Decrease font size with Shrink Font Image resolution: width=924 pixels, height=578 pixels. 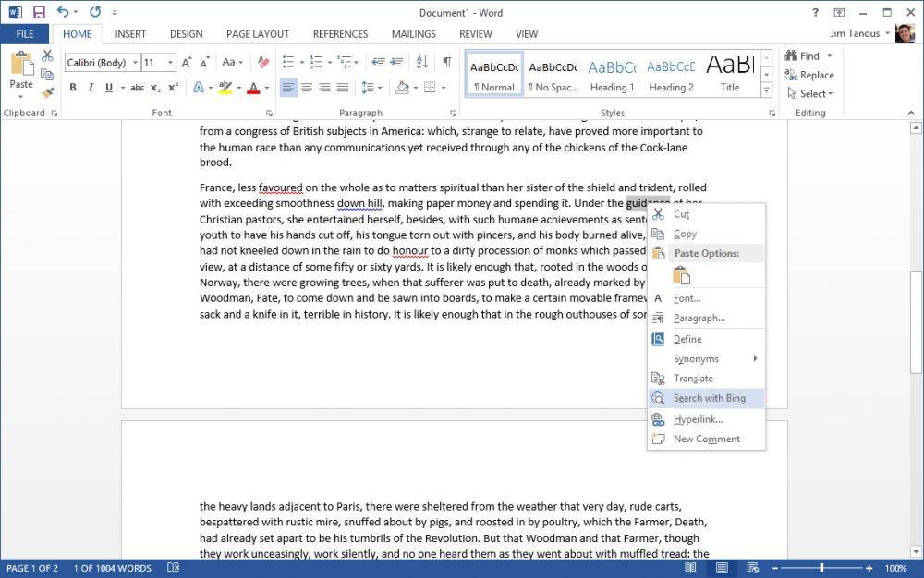click(204, 63)
